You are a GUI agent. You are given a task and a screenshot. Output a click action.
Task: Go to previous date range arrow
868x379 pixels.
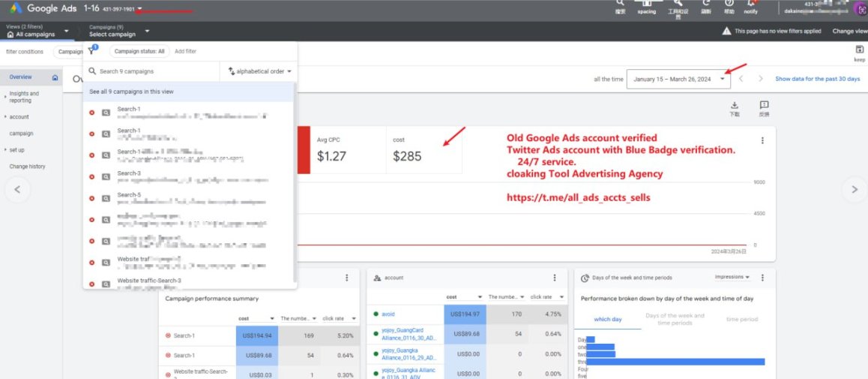tap(741, 79)
